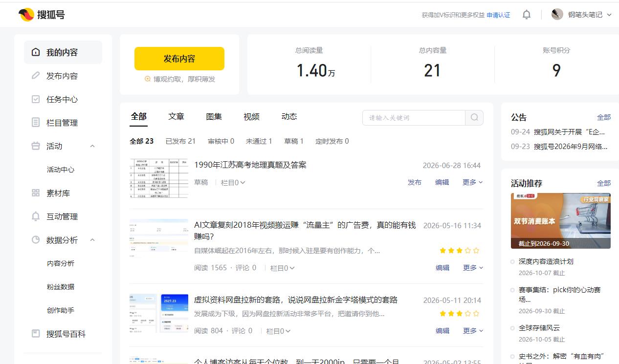Click the star rating of the 虚拟资料网盘 article
The image size is (619, 364).
[459, 314]
